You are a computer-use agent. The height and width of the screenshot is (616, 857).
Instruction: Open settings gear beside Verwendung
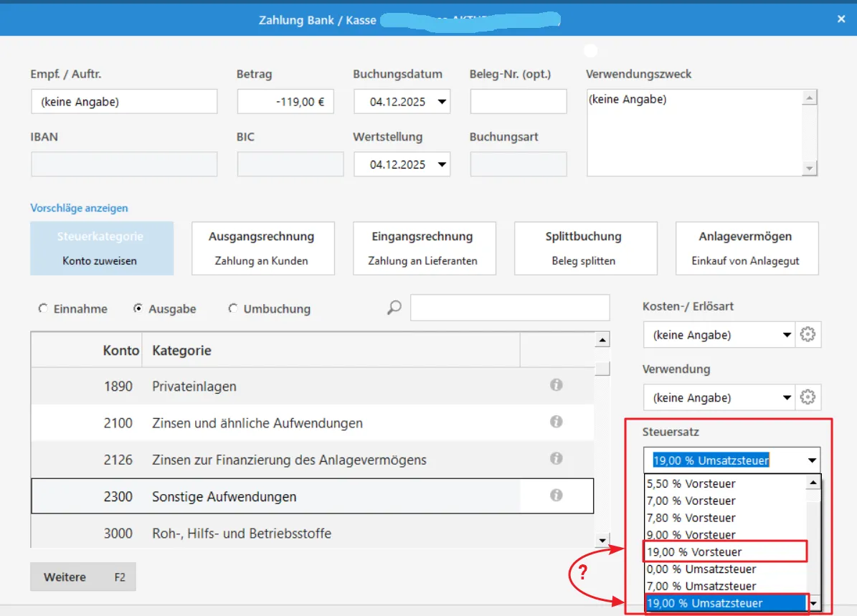coord(808,397)
